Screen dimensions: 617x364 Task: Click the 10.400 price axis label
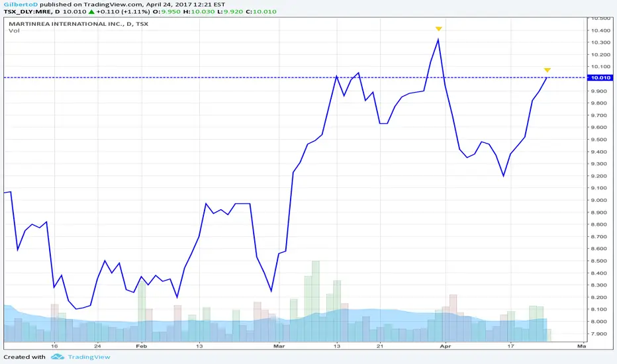[601, 30]
